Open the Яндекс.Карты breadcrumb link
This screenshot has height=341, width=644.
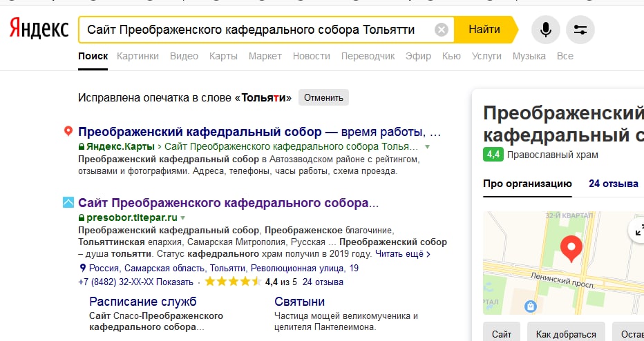[x=120, y=146]
